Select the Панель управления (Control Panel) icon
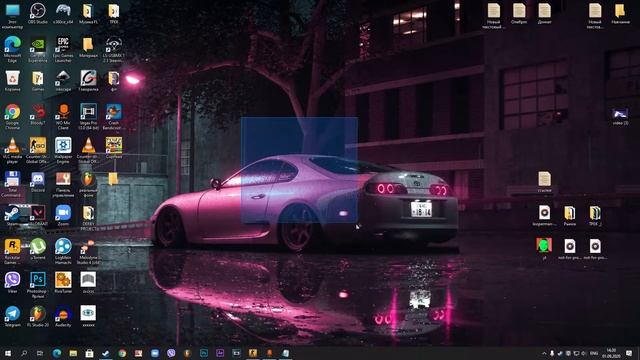The height and width of the screenshot is (360, 640). click(63, 179)
